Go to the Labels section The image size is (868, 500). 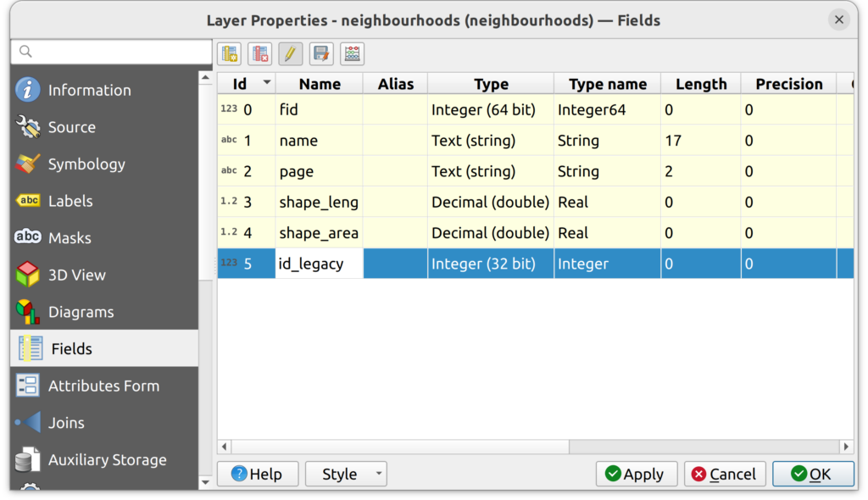[x=70, y=201]
